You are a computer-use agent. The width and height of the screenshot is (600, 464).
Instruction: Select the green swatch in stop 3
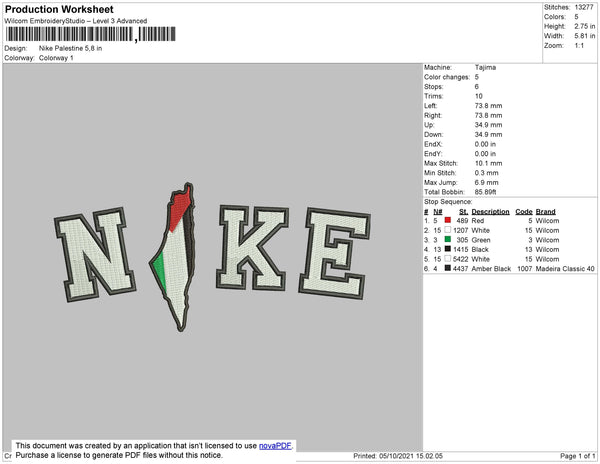click(x=448, y=239)
